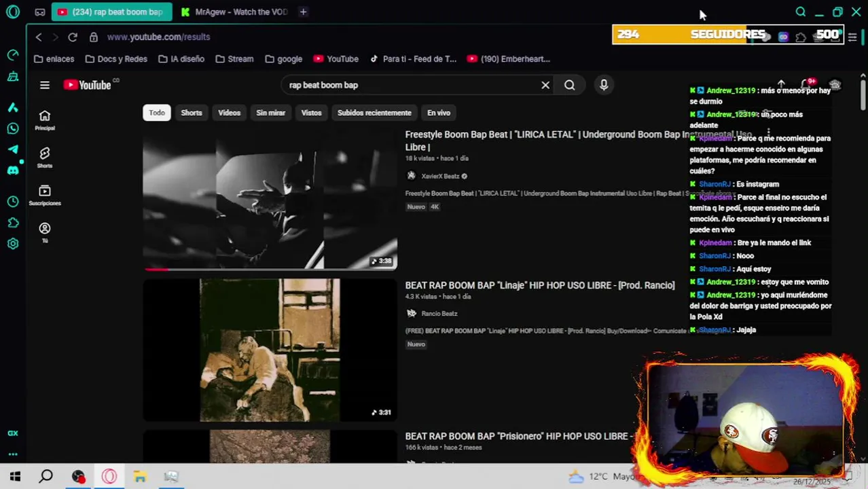Screen dimensions: 868x489
Task: Open BEAT RAP BOOM BAP Linaje video title
Action: coord(540,285)
